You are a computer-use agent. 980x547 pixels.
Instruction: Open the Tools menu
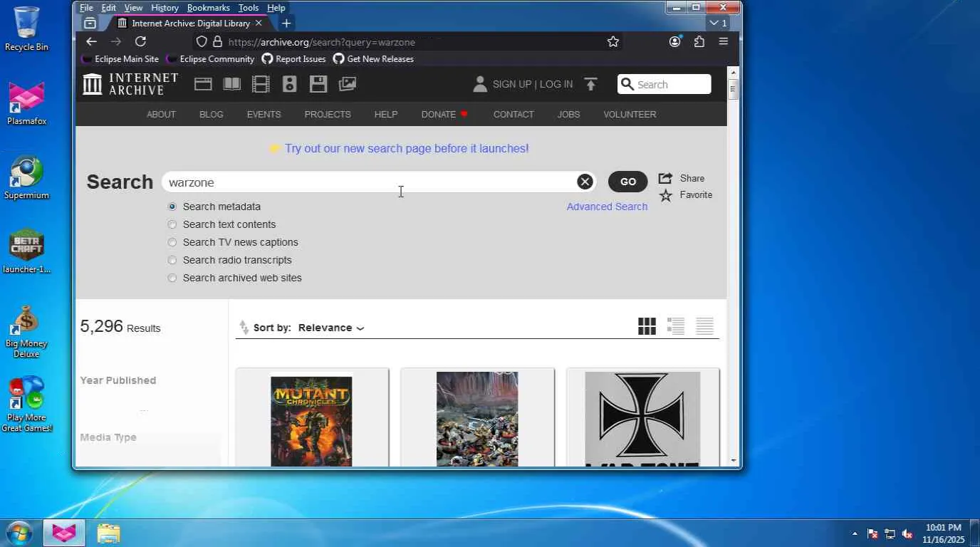coord(249,8)
